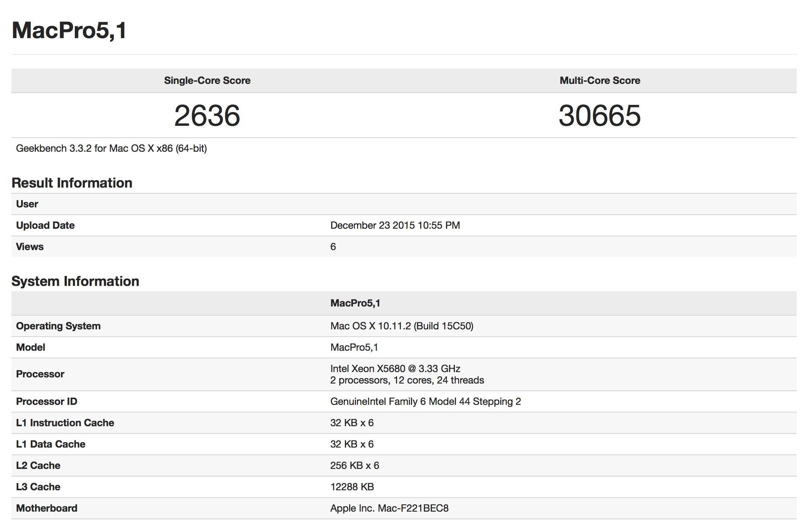Click the MacPro5,1 page title
The width and height of the screenshot is (812, 520).
tap(69, 30)
